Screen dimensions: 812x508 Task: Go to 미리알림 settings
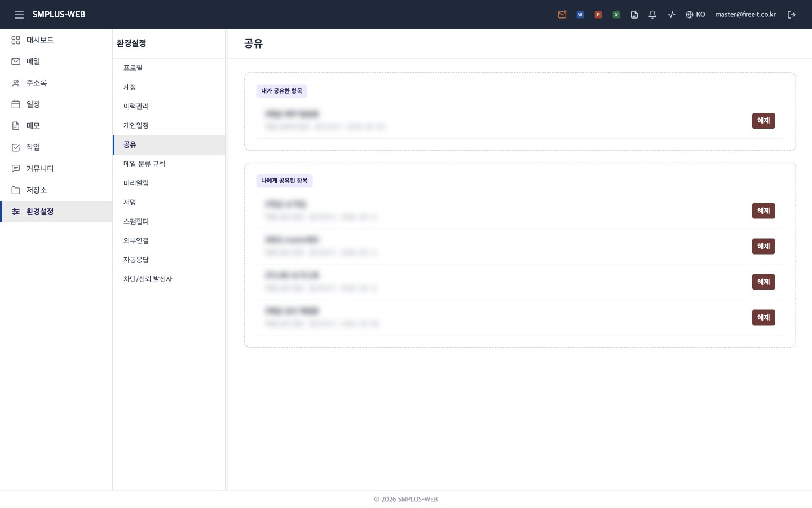tap(169, 183)
